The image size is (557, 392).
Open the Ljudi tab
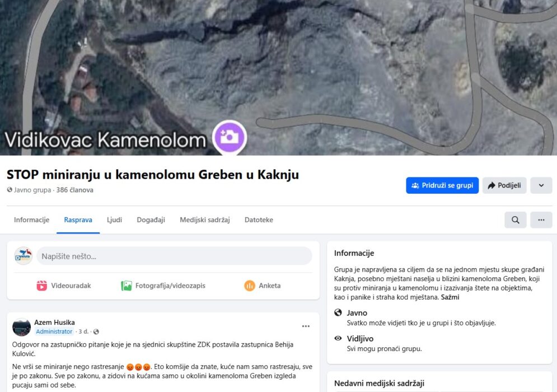(114, 220)
